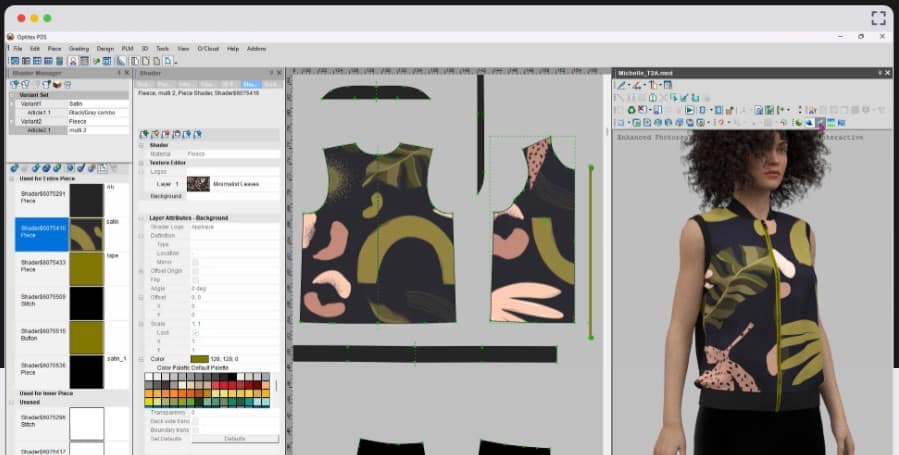Click the olive Color swatch
899x455 pixels.
pos(199,358)
